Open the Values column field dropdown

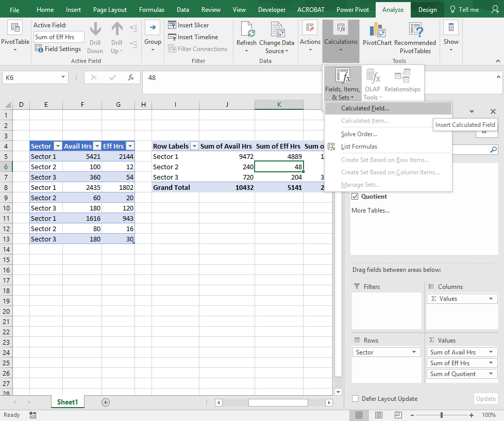pyautogui.click(x=491, y=299)
